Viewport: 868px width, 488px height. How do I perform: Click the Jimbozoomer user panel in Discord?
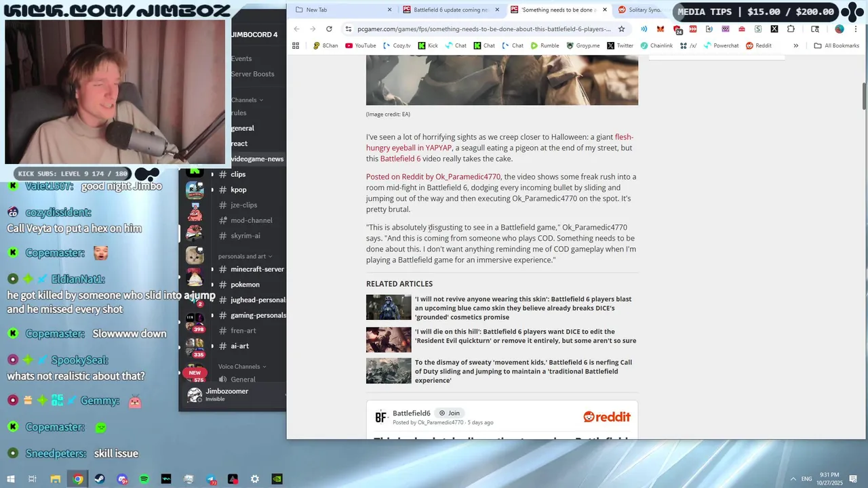[227, 394]
